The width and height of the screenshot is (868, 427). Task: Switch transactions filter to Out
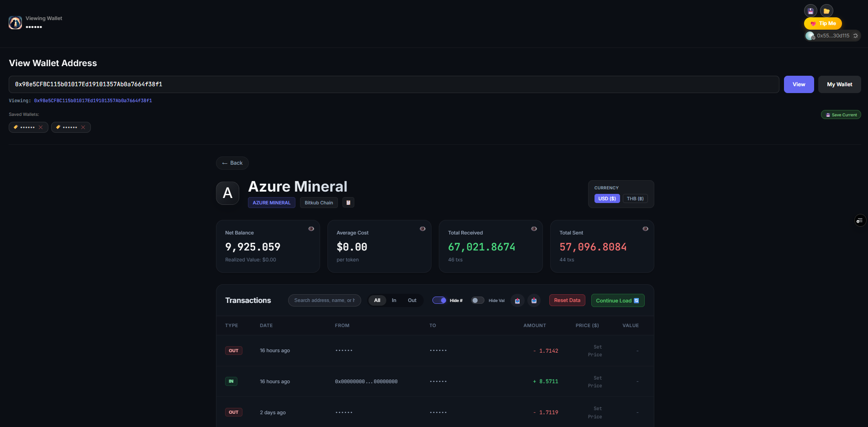point(412,300)
